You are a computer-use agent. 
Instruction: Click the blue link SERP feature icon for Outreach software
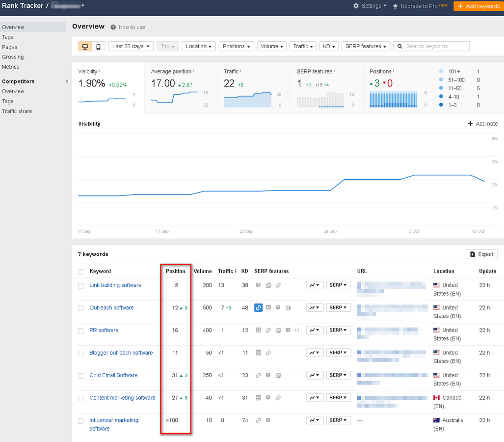258,308
